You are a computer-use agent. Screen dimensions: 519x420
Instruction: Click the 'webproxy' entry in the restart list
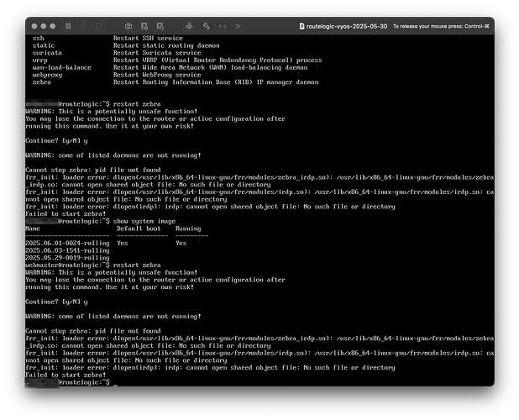(47, 75)
